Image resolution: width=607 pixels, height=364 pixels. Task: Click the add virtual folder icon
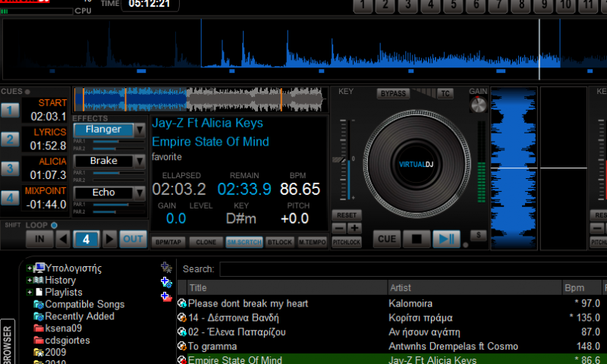coord(166,297)
